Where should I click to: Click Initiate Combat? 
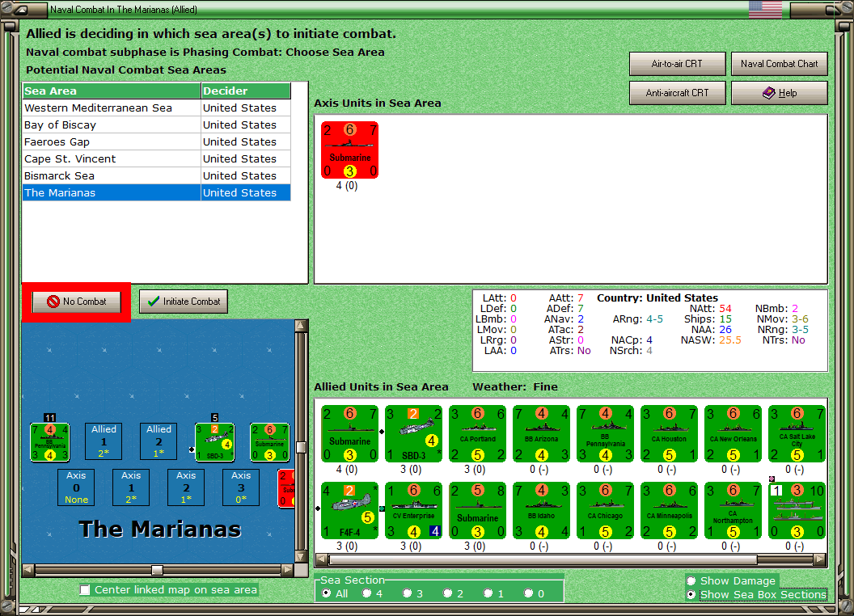point(183,302)
